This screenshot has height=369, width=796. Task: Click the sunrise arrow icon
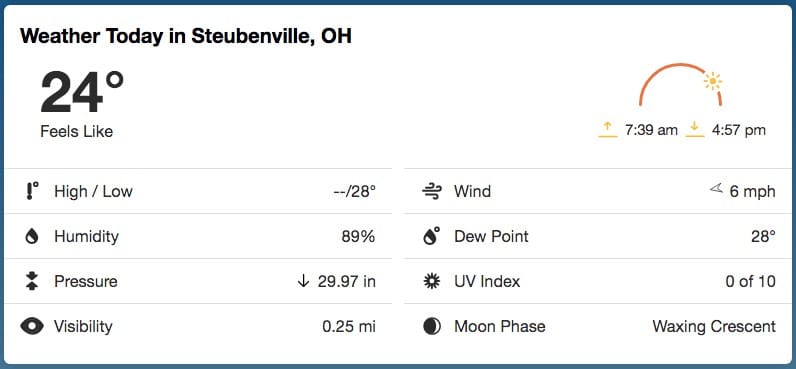click(x=608, y=130)
